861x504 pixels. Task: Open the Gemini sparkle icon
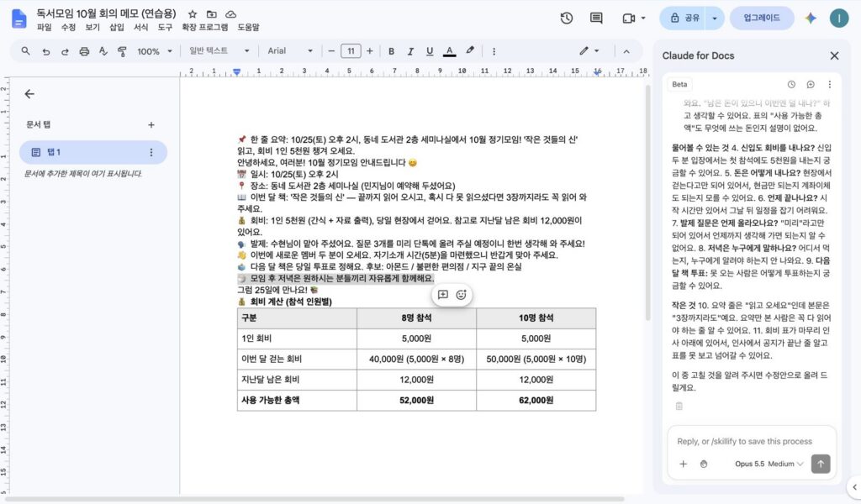[811, 18]
